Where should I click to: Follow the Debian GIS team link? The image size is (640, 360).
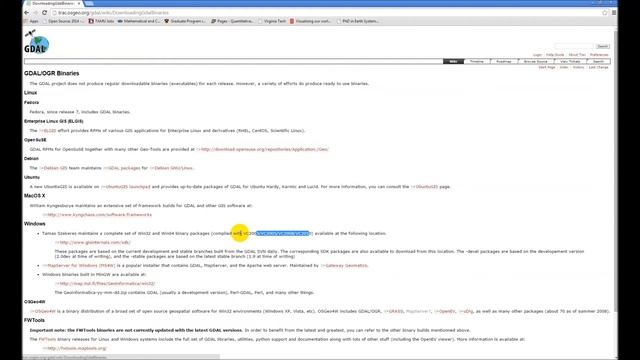[53, 168]
